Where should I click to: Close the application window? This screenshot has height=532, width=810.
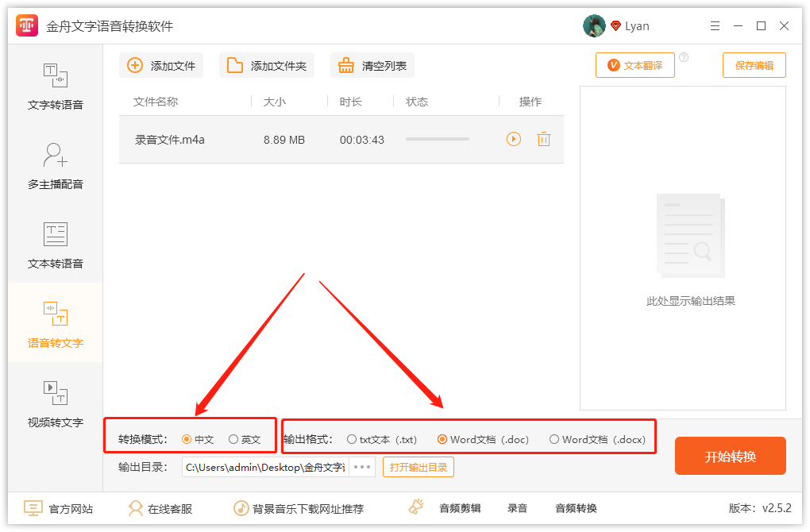(x=784, y=26)
